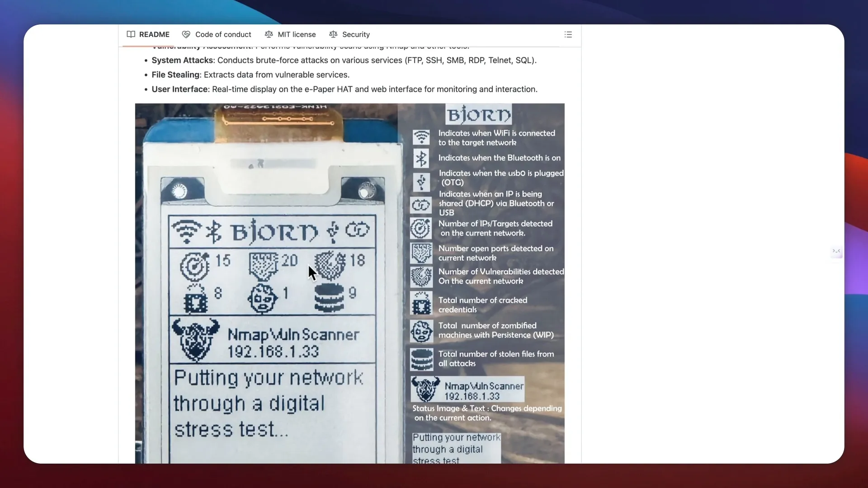Click the "File Stealing" bullet text
Screen dimensions: 868x488
pyautogui.click(x=250, y=75)
